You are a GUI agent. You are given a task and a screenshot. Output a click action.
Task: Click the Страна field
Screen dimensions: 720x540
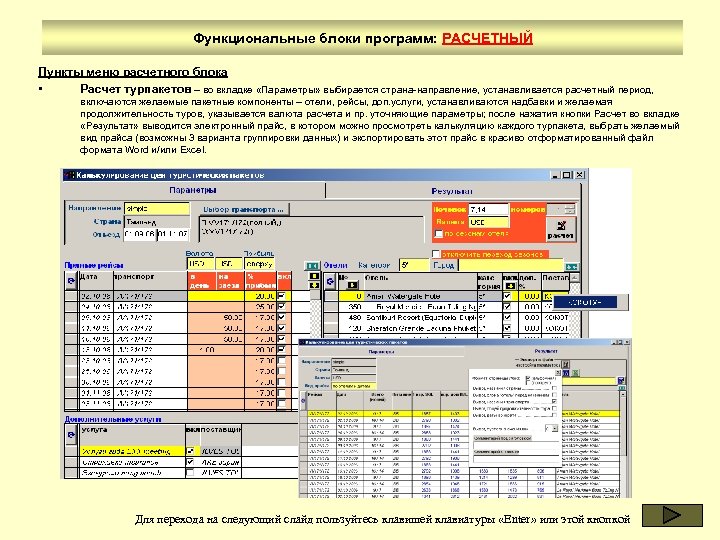(x=157, y=221)
